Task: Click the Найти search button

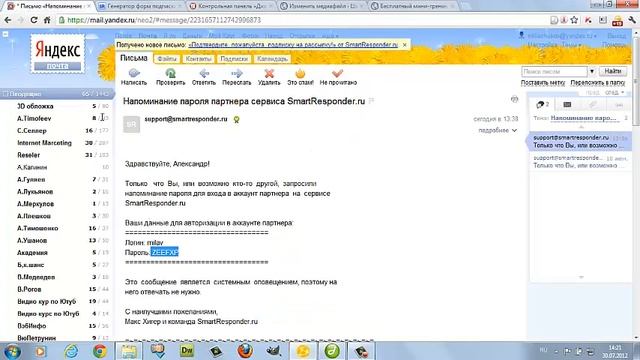Action: (x=613, y=71)
